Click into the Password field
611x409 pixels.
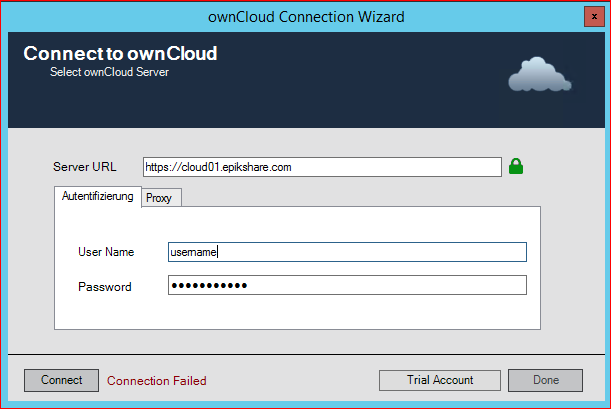click(x=347, y=285)
